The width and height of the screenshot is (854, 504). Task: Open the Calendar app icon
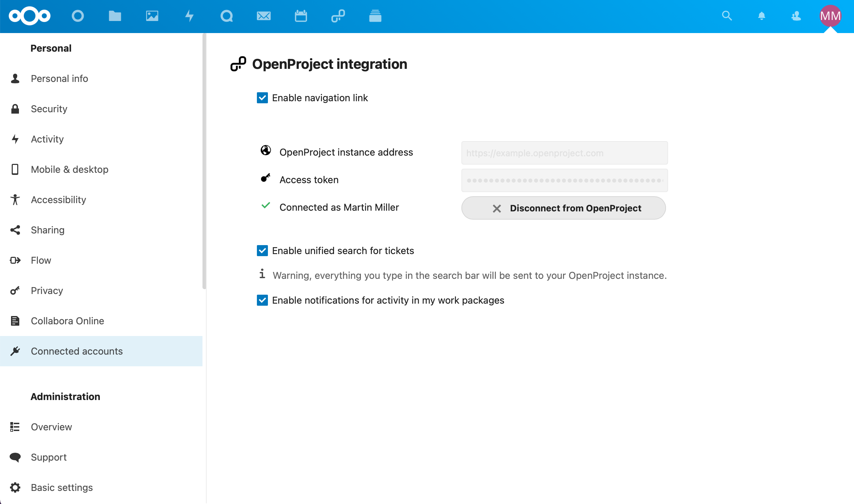[x=301, y=16]
